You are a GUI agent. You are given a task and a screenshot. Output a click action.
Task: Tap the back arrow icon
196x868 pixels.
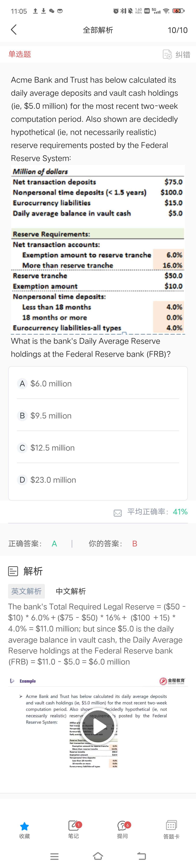[x=13, y=30]
